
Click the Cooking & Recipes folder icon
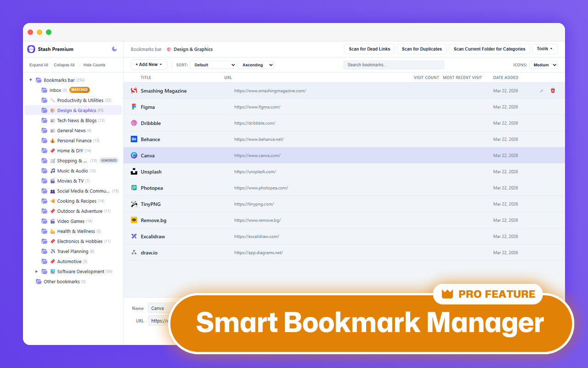45,201
